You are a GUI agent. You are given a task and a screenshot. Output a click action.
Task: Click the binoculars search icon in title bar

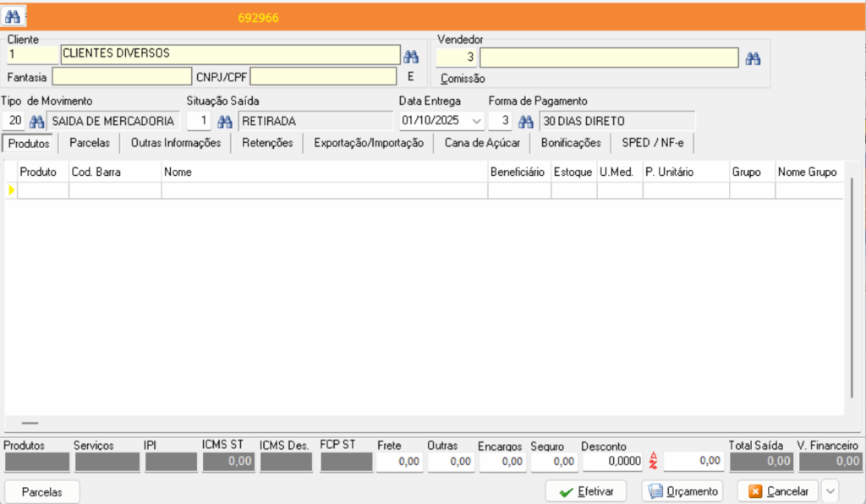coord(14,16)
